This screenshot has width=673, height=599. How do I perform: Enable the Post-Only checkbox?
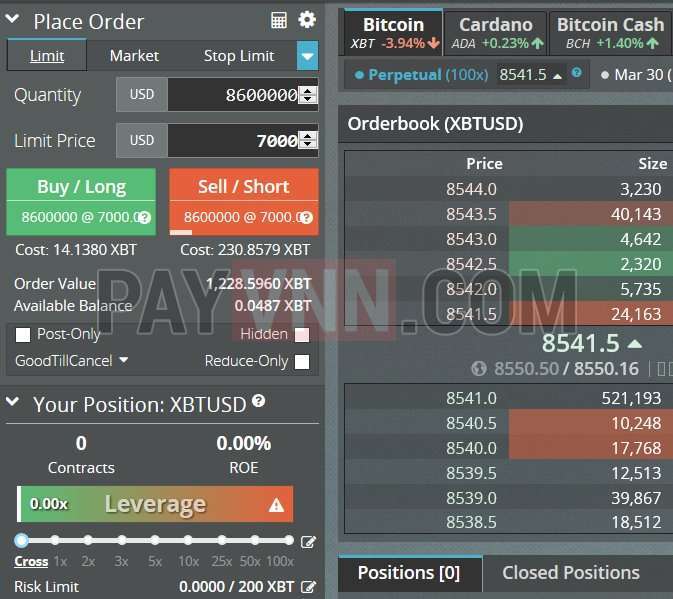[x=23, y=334]
